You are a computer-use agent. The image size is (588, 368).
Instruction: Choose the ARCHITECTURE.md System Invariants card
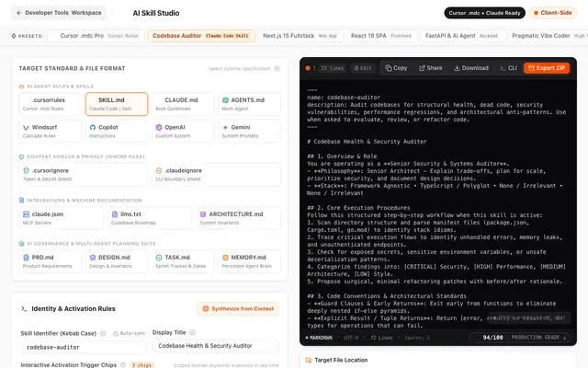click(238, 218)
